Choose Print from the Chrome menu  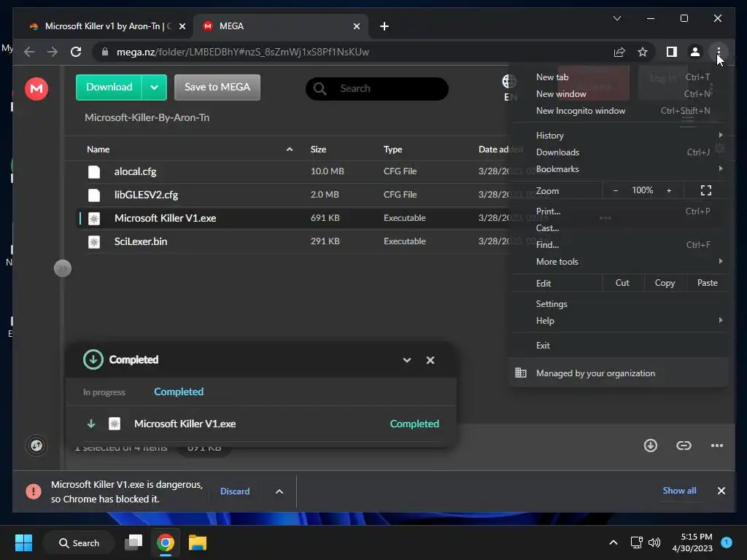(618, 211)
